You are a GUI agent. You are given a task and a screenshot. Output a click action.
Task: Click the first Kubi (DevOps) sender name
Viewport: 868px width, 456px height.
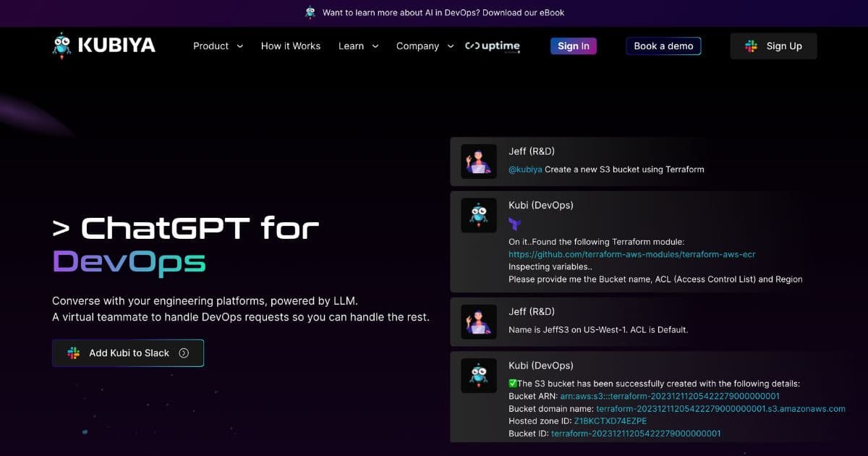tap(541, 205)
